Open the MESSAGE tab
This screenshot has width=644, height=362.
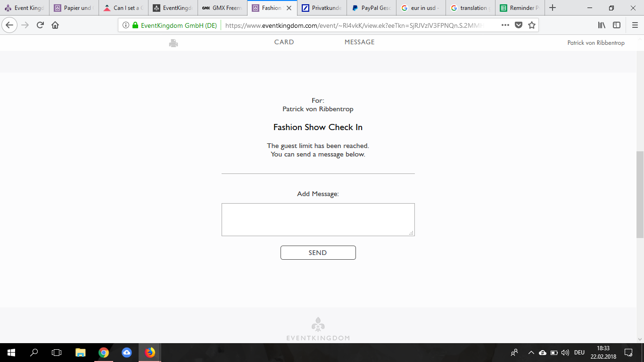359,42
